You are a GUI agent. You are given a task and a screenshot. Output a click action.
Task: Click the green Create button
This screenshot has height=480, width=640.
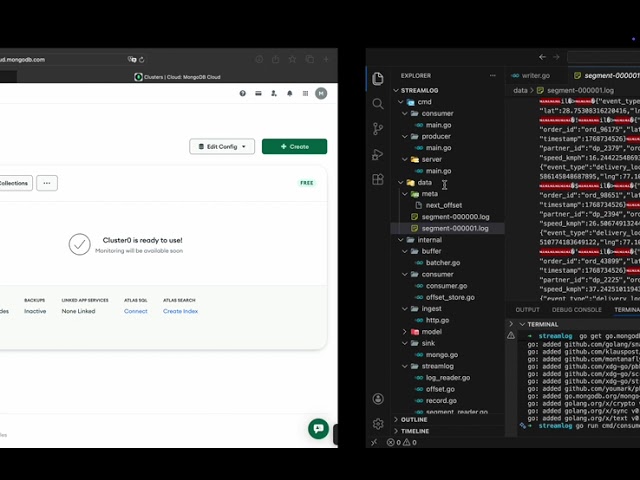(x=294, y=147)
